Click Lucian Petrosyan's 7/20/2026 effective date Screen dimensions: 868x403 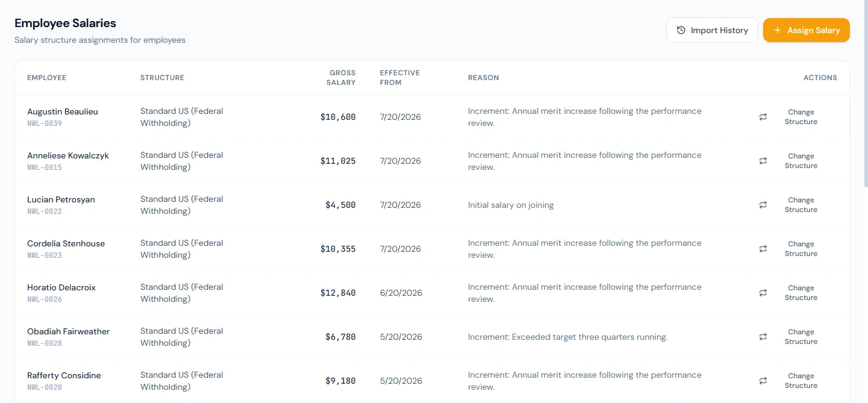tap(400, 205)
